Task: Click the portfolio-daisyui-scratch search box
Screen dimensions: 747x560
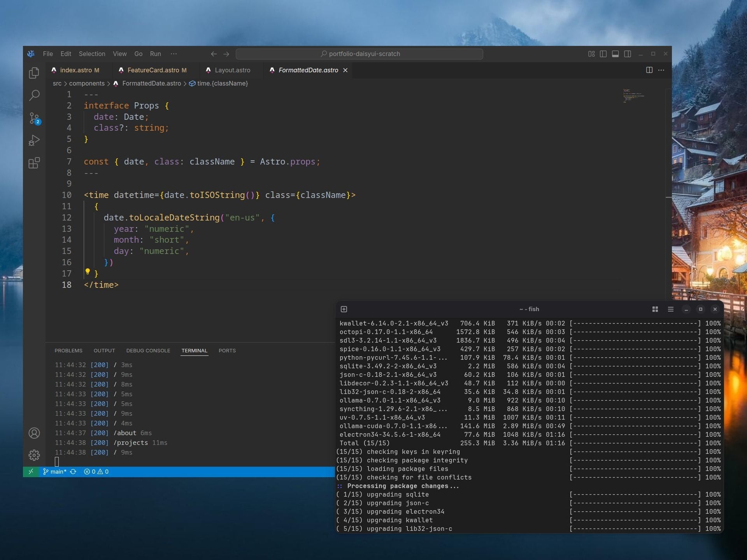Action: (x=359, y=54)
